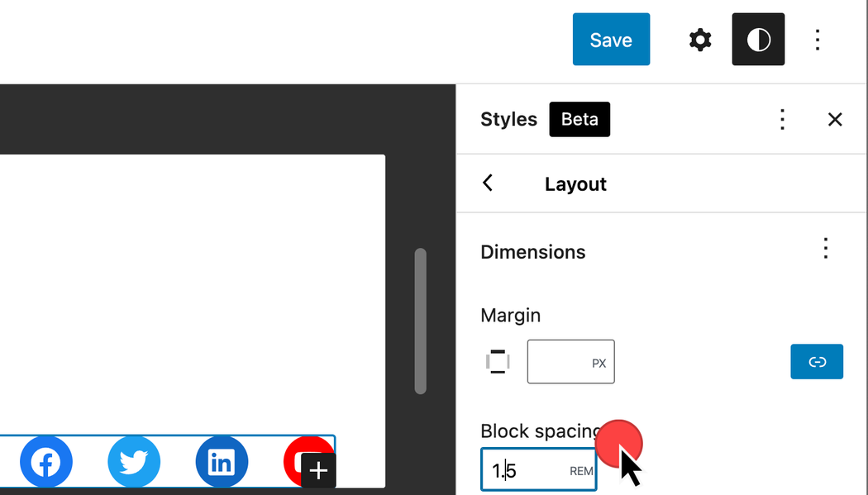
Task: Click the Block spacing value field
Action: [x=524, y=470]
